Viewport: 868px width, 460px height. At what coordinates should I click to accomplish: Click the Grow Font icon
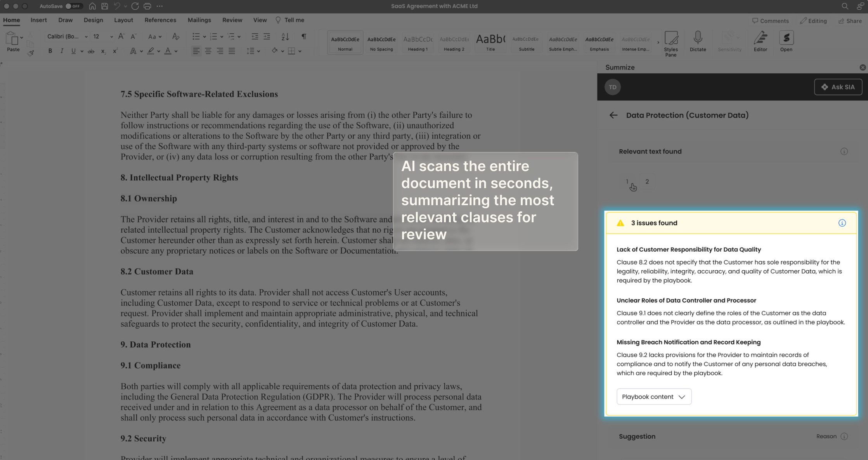tap(121, 36)
